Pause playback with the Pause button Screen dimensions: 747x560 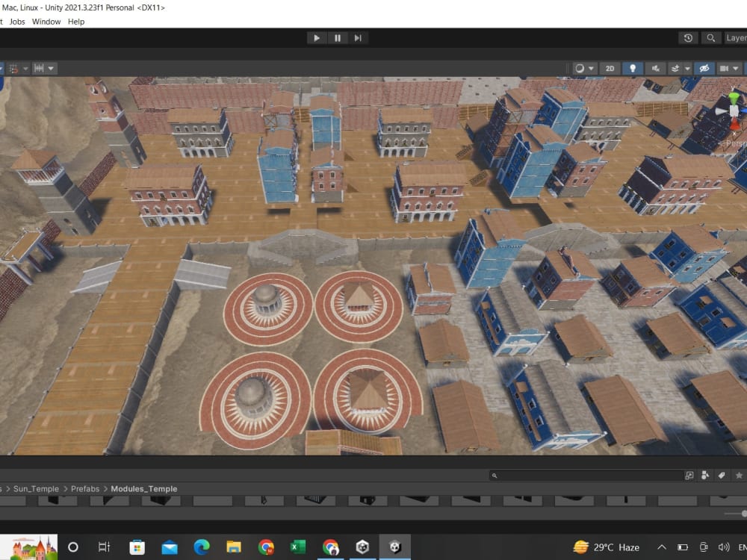point(337,37)
